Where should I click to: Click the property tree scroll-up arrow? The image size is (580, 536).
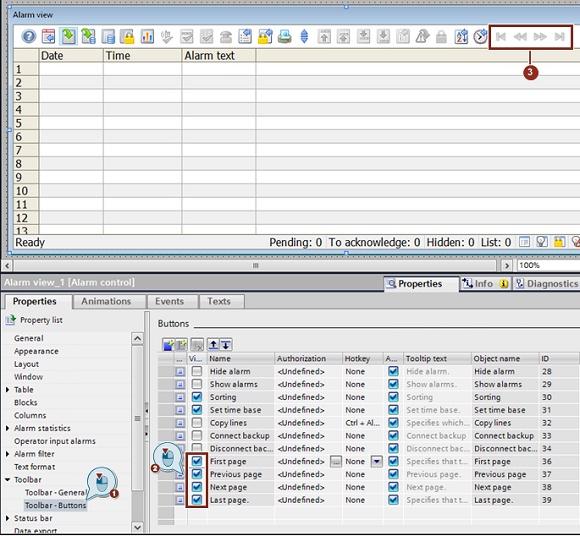tap(137, 338)
